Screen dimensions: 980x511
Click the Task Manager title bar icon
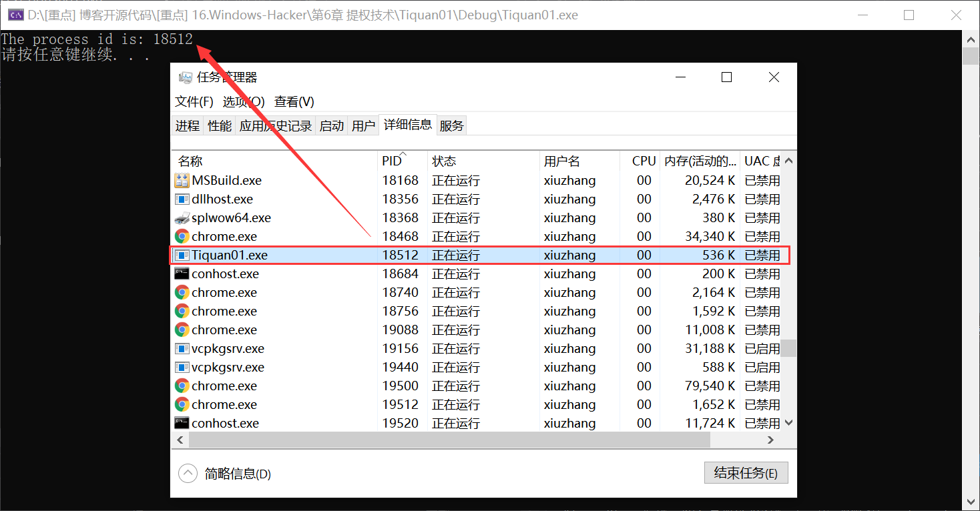pyautogui.click(x=185, y=77)
